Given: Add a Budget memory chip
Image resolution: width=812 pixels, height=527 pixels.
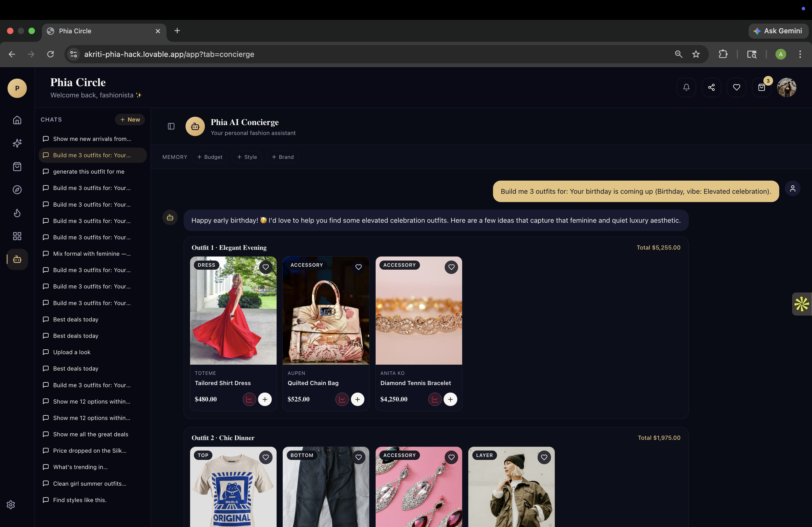Looking at the screenshot, I should pos(210,157).
